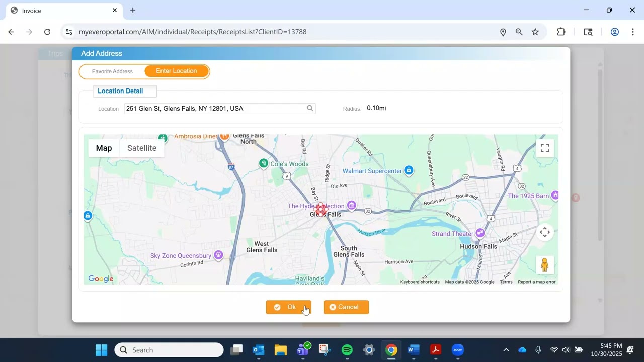Toggle fullscreen map view
Screen dimensions: 644x362
545,148
